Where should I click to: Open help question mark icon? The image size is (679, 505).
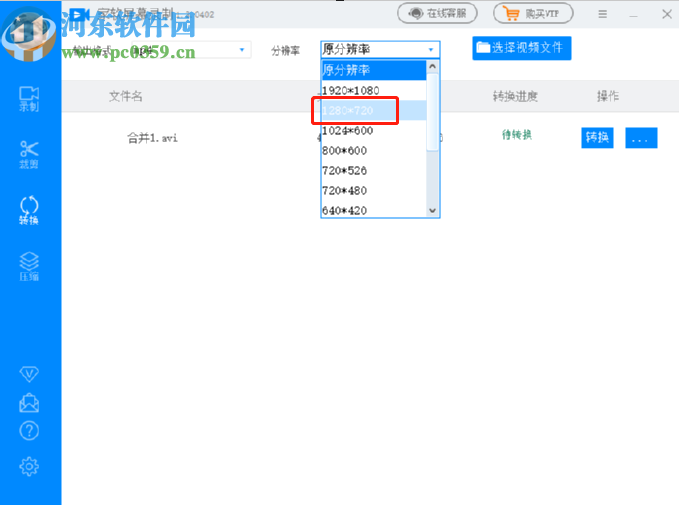pyautogui.click(x=29, y=431)
